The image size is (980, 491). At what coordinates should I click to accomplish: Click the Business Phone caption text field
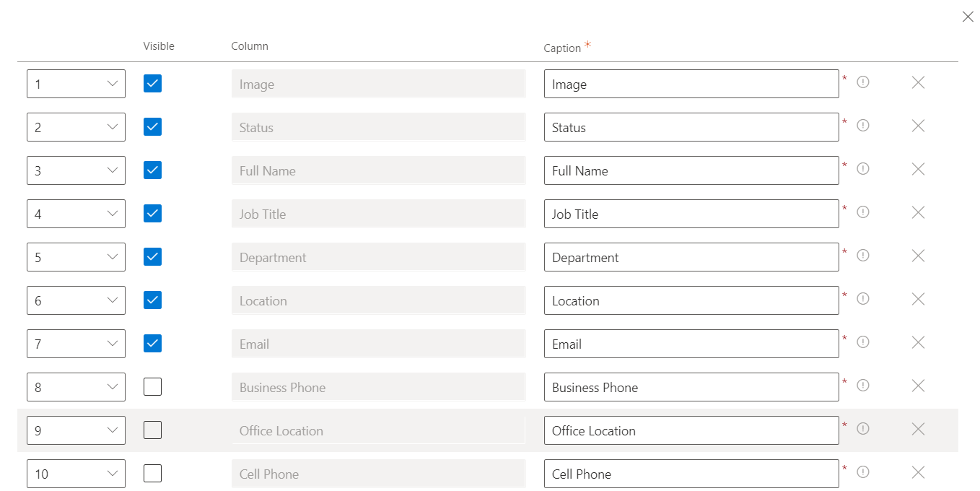[x=691, y=387]
